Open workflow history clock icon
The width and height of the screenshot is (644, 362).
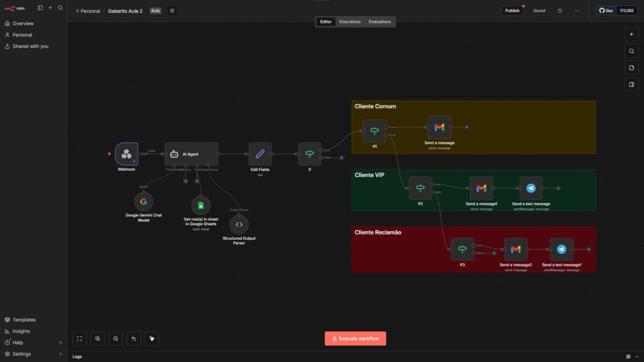(560, 11)
